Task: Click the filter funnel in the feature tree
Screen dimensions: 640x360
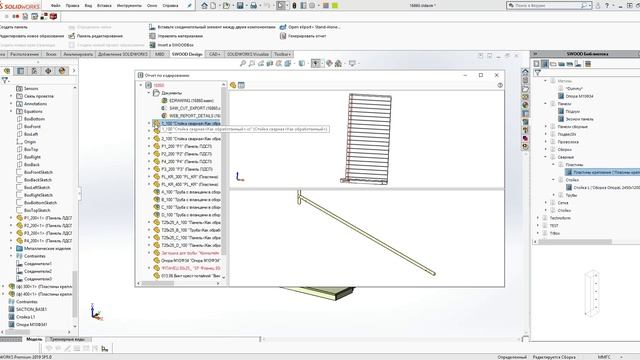Action: pyautogui.click(x=4, y=80)
